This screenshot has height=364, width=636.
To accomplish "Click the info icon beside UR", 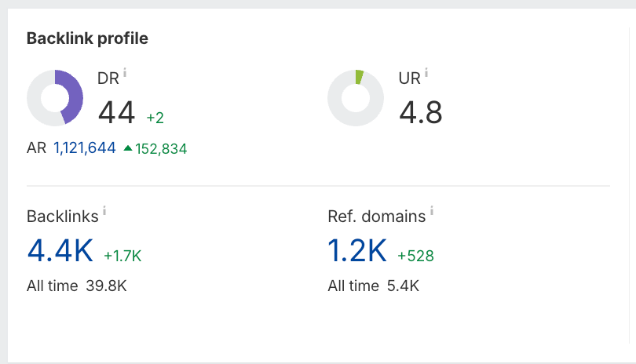I will 426,72.
